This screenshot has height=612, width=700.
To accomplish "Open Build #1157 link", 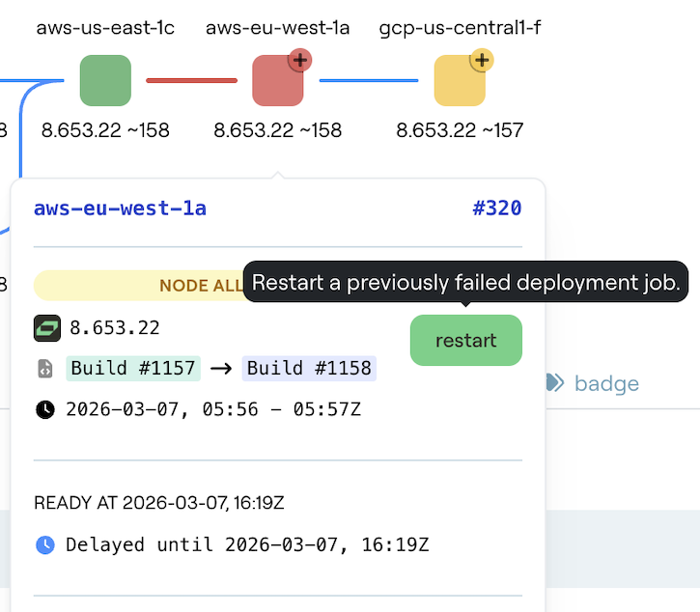I will pyautogui.click(x=133, y=369).
